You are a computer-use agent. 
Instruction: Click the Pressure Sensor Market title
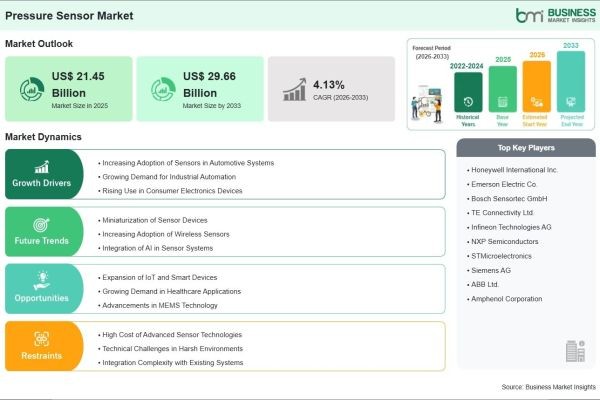pos(69,16)
